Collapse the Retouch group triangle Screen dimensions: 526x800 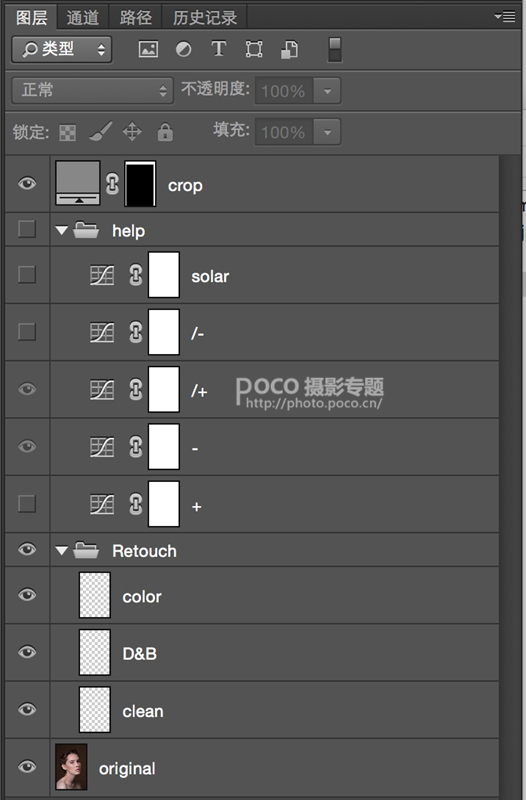(62, 551)
